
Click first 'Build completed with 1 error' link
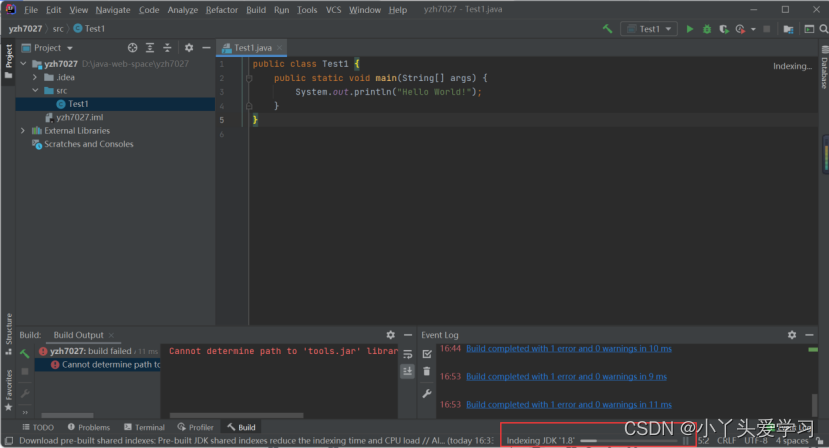(568, 349)
